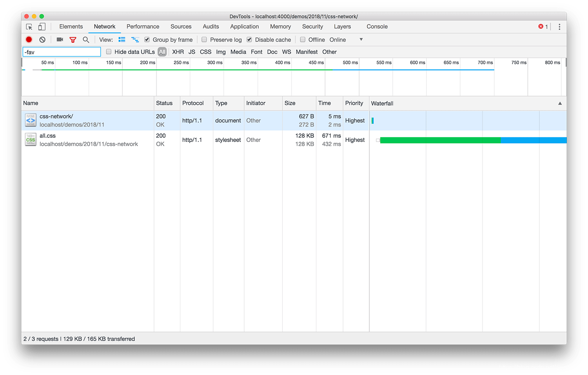Select the all.css request row

[x=294, y=140]
